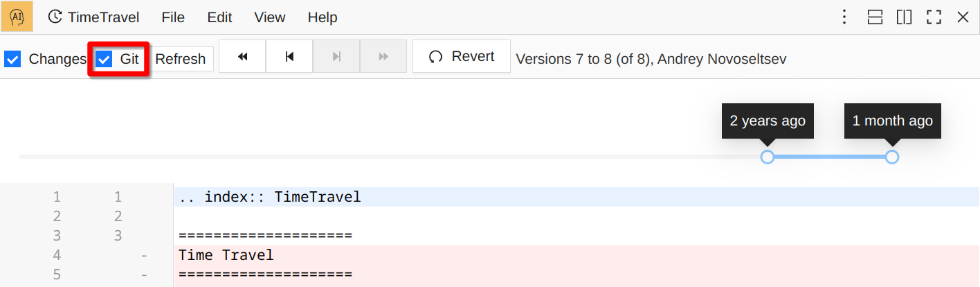Split the frame vertically
The height and width of the screenshot is (287, 980).
tap(904, 17)
